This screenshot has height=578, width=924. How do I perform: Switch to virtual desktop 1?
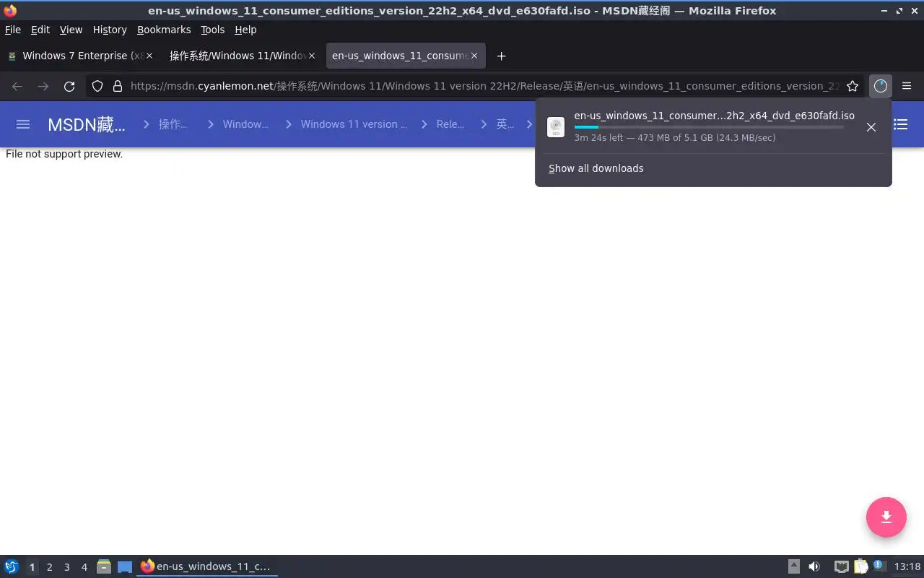click(32, 567)
